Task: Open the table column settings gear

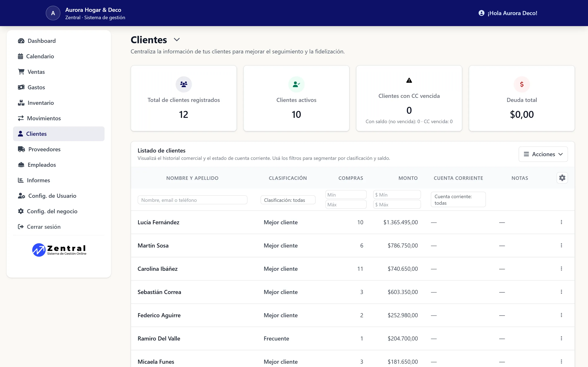Action: 562,178
